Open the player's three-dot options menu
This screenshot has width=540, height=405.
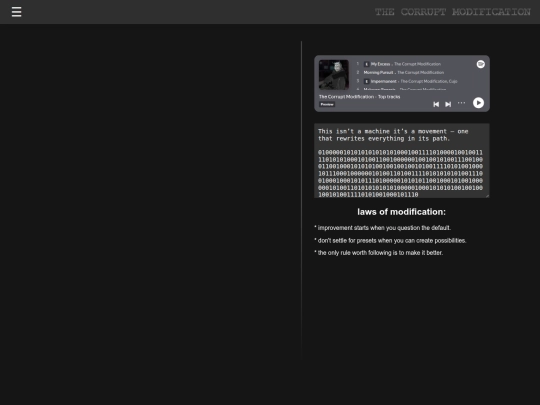pos(461,103)
